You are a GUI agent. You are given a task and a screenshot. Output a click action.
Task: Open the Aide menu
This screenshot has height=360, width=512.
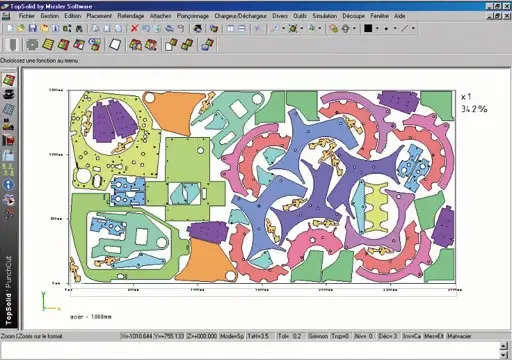point(400,16)
